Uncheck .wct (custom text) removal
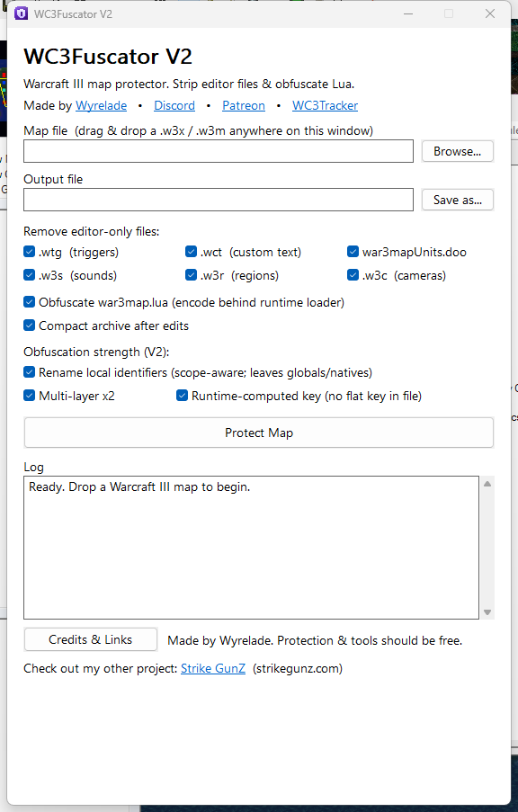 click(192, 252)
